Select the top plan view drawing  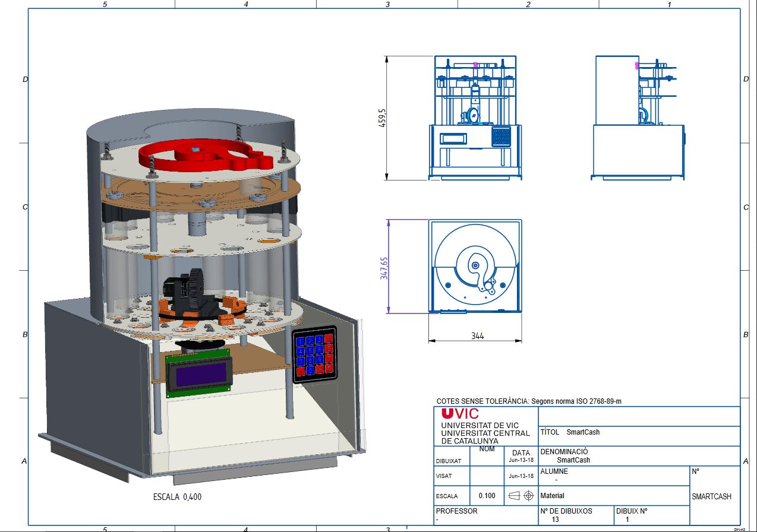[475, 266]
